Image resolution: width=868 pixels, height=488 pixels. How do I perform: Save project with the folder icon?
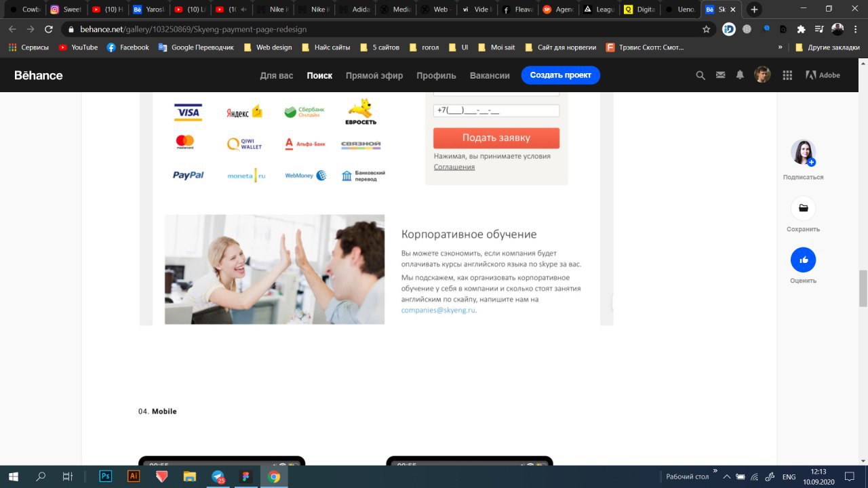point(803,208)
